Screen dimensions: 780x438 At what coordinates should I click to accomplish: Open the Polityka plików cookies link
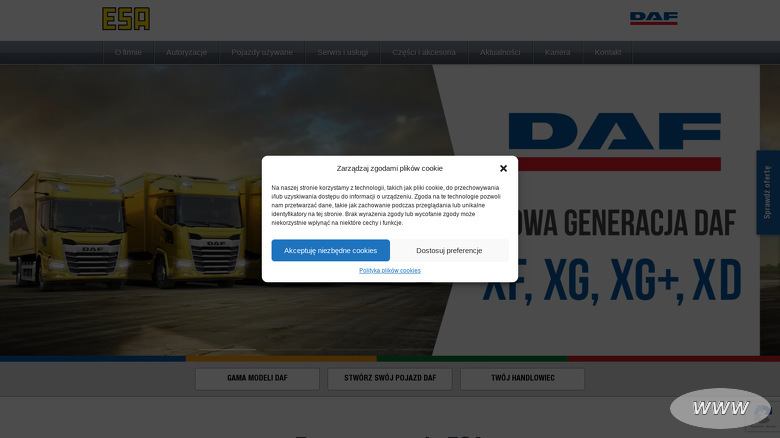390,271
